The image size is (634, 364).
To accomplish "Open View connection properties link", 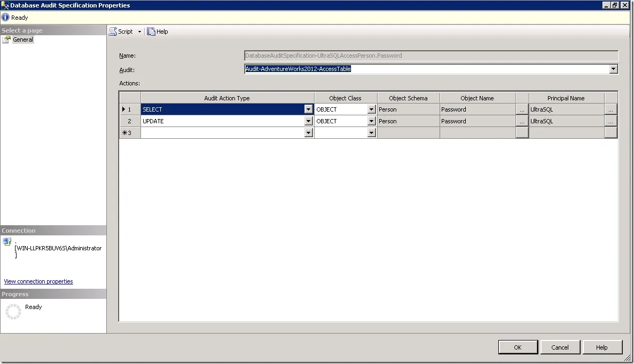I will tap(38, 281).
